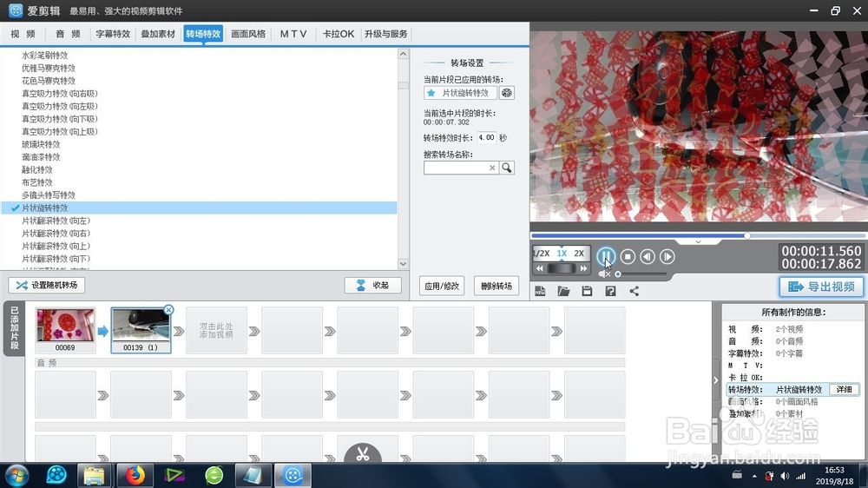The width and height of the screenshot is (868, 488).
Task: Click the Delete Transition button
Action: 496,286
